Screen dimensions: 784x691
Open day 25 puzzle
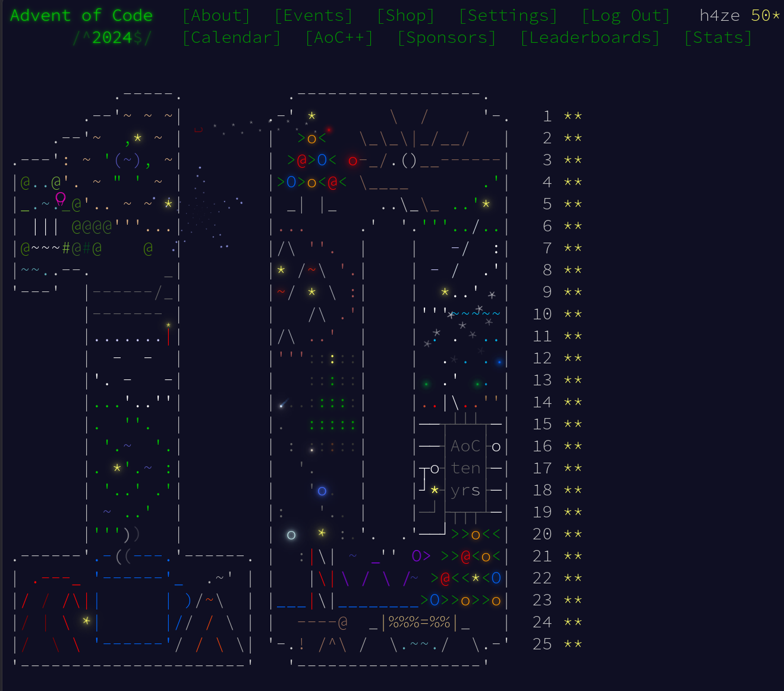click(543, 644)
